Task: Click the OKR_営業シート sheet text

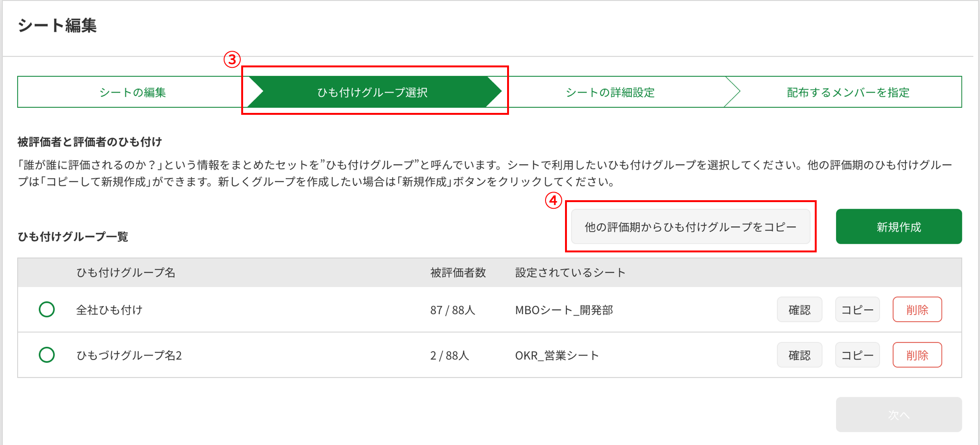Action: 556,355
